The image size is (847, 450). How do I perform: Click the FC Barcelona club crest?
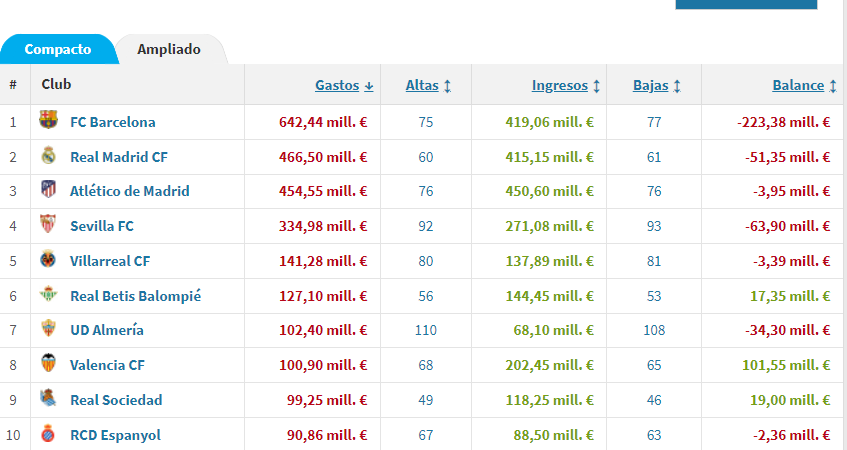48,120
